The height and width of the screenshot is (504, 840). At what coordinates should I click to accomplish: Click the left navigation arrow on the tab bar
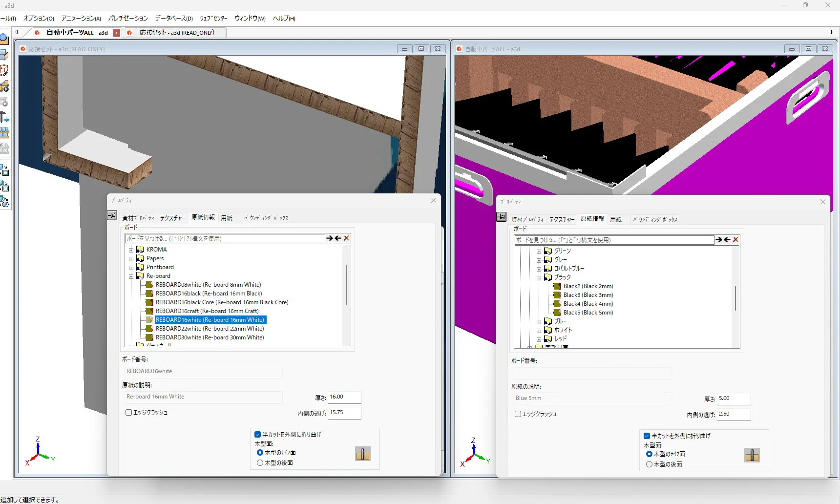(16, 32)
